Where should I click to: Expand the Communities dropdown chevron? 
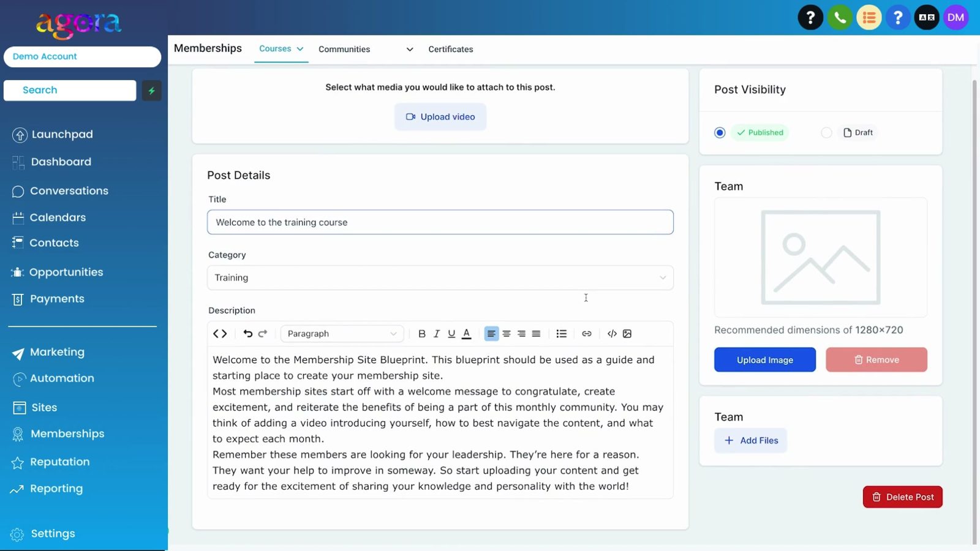point(410,50)
